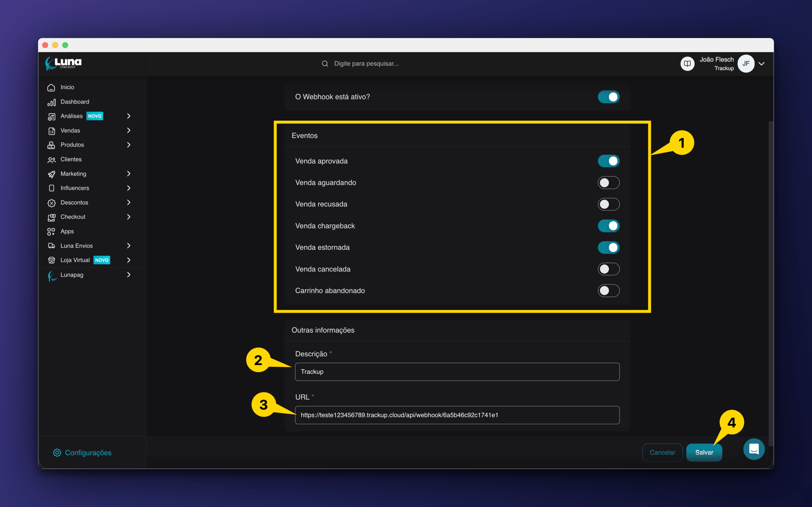Expand the Marketing submenu chevron
The width and height of the screenshot is (812, 507).
(128, 174)
